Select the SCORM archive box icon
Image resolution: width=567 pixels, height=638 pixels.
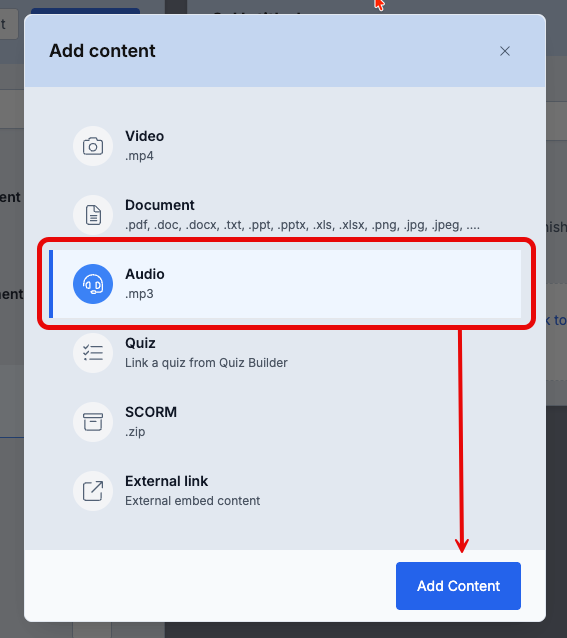[x=93, y=422]
